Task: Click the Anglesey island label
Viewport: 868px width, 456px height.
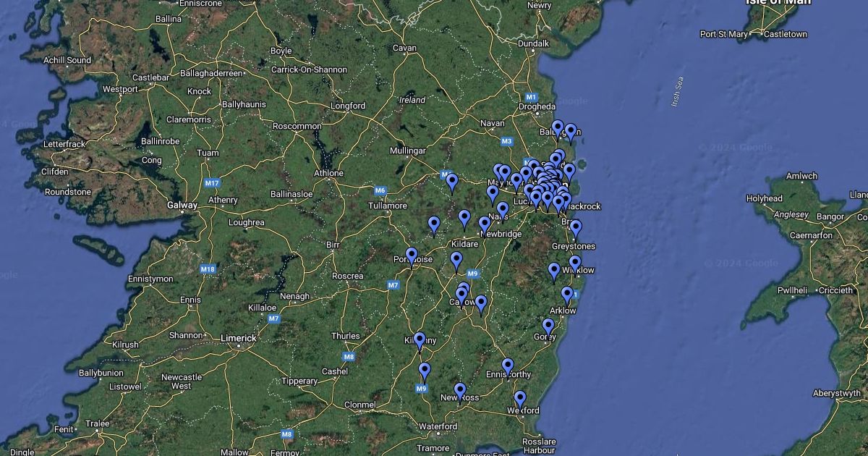Action: point(791,214)
